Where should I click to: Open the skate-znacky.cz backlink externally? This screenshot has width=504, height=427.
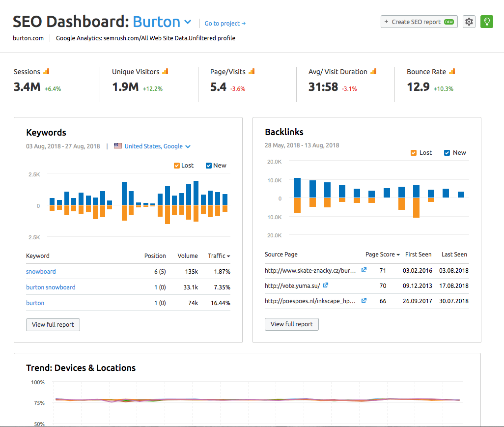pos(364,270)
